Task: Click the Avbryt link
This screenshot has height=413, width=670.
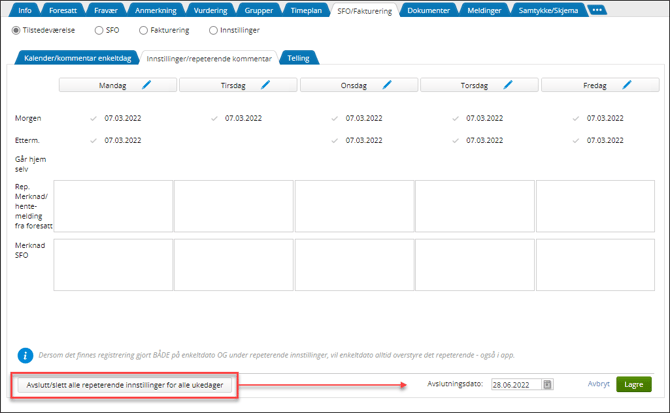Action: (598, 384)
